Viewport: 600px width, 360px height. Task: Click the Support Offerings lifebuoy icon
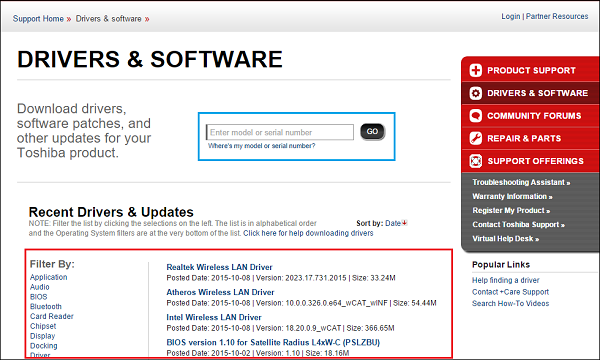[x=476, y=161]
